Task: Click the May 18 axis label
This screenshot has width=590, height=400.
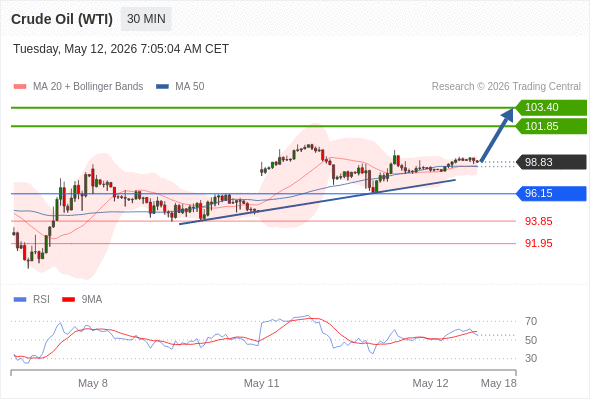Action: (x=499, y=383)
